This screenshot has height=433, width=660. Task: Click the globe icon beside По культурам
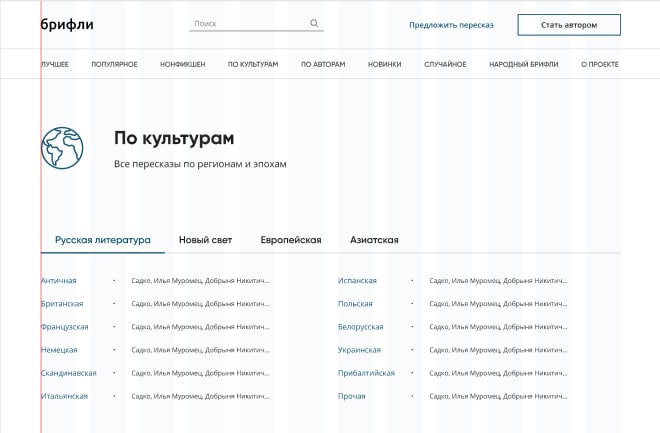tap(62, 148)
